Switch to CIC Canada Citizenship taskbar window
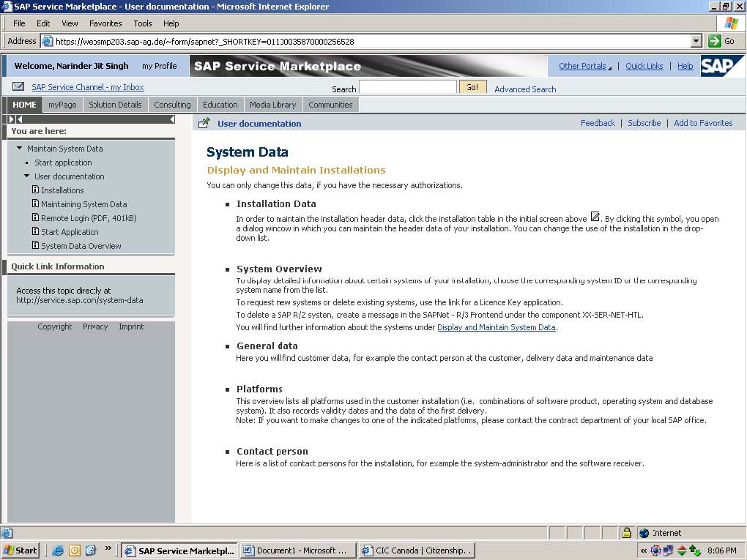This screenshot has width=747, height=560. tap(417, 550)
